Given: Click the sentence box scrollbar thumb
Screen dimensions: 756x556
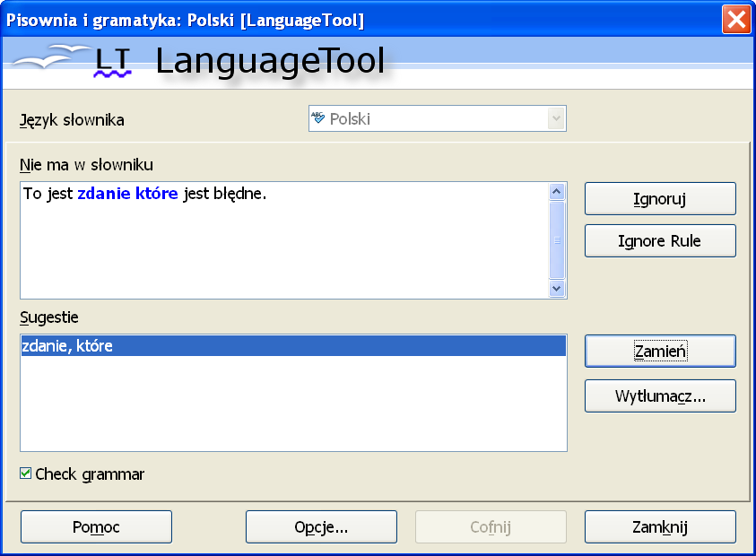Looking at the screenshot, I should [x=556, y=240].
